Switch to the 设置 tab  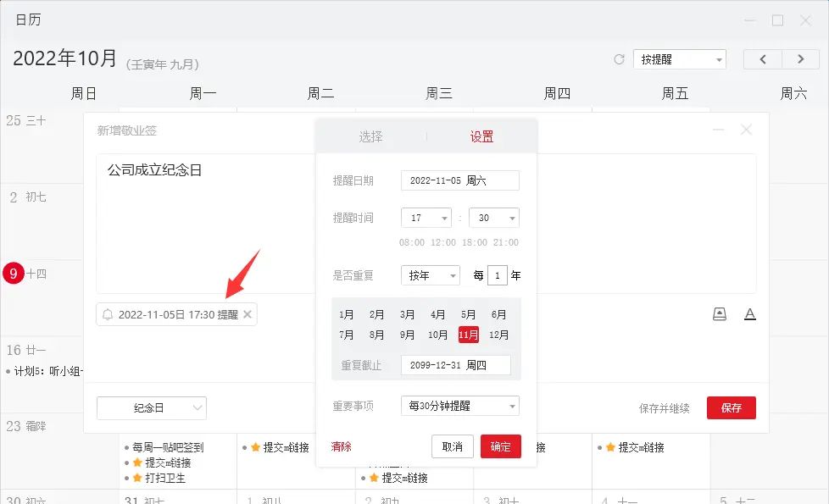point(481,136)
